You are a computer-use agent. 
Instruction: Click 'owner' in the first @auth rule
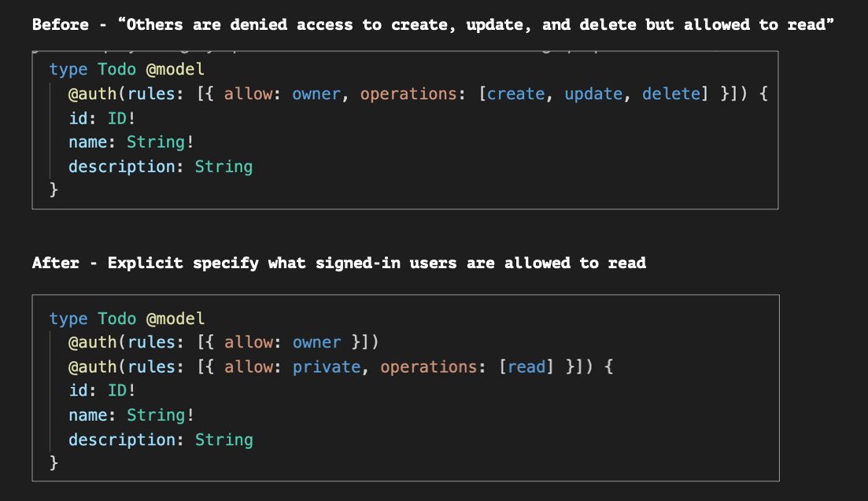point(316,94)
